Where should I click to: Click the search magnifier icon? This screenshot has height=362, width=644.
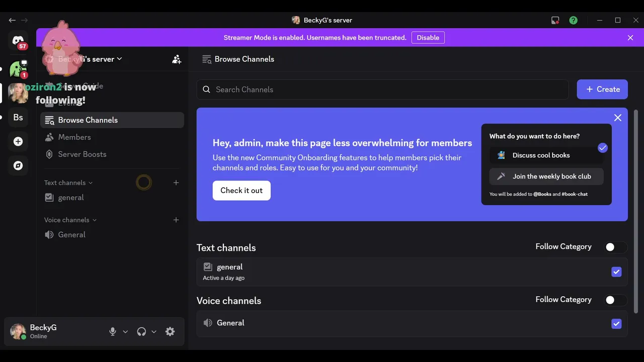coord(206,89)
